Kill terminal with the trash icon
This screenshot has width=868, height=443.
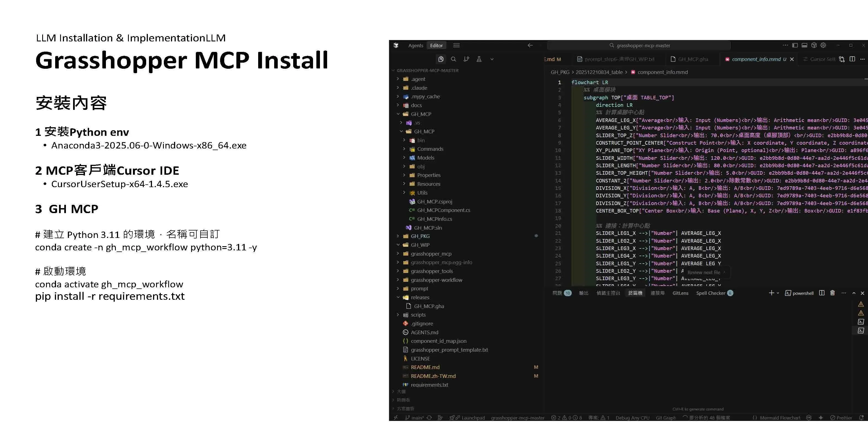[x=832, y=293]
